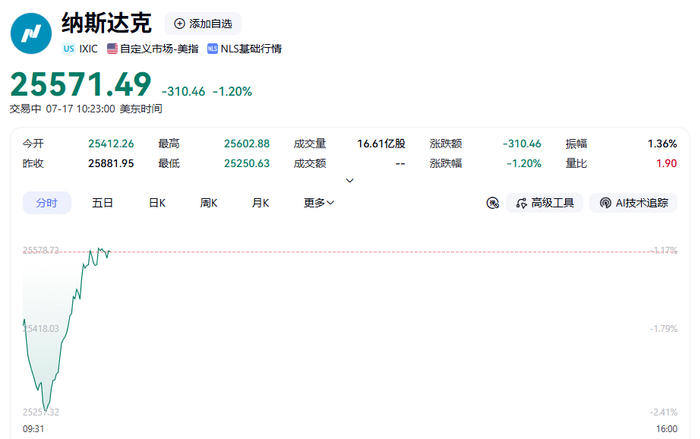This screenshot has height=439, width=700.
Task: Click the US flag icon beside 自定义市场-美指
Action: coord(112,49)
